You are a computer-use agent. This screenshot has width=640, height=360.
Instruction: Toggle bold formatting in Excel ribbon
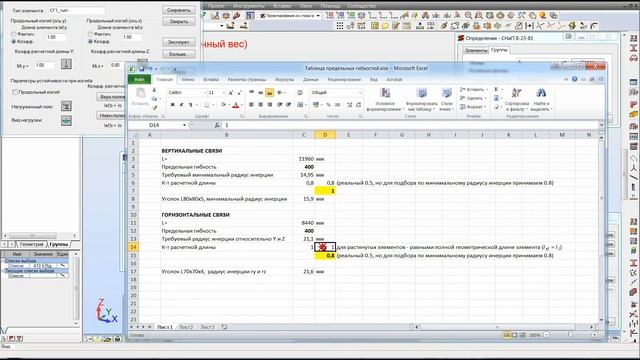(172, 105)
